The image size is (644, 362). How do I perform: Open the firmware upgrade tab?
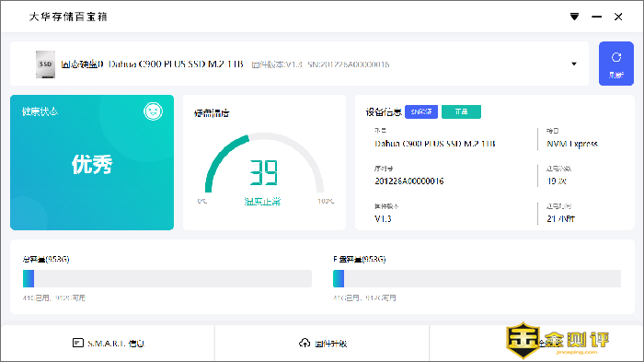322,343
